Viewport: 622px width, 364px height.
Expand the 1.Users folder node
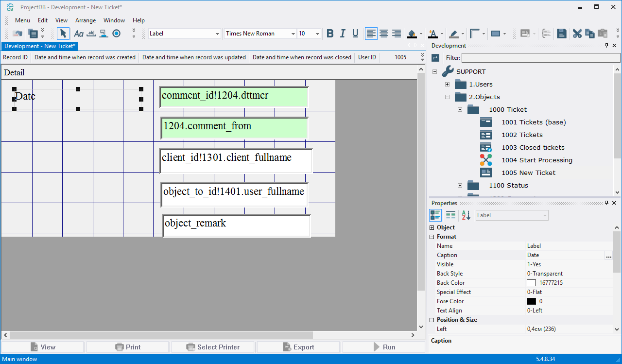click(447, 84)
